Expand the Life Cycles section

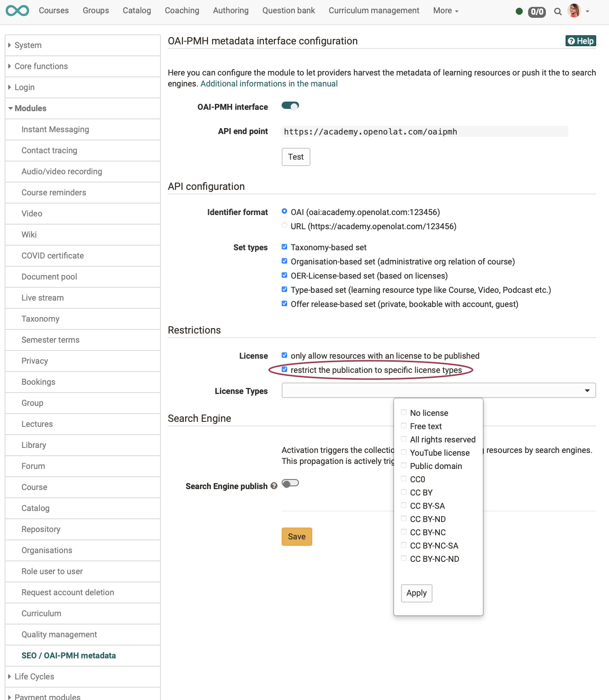click(x=34, y=676)
